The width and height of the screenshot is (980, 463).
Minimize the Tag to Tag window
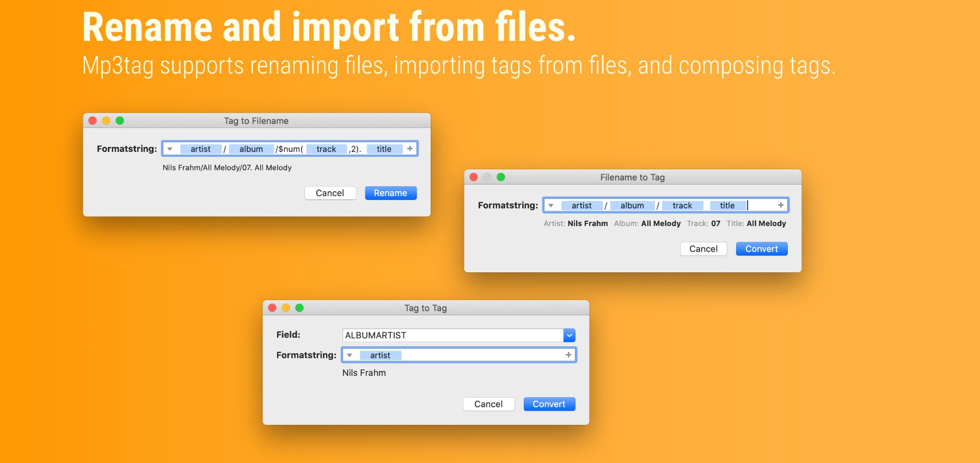pos(286,308)
